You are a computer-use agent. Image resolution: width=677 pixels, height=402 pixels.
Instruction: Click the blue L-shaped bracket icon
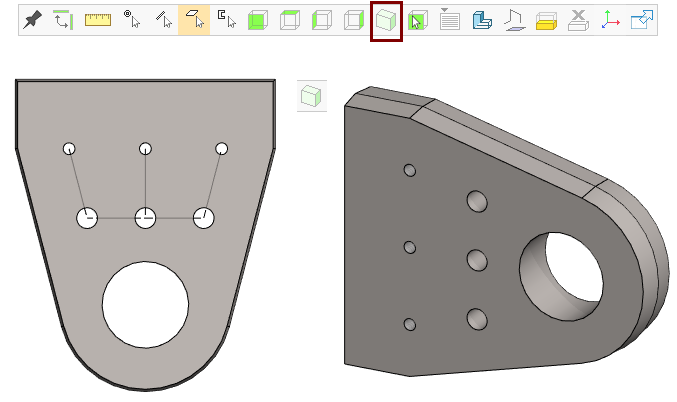click(482, 20)
